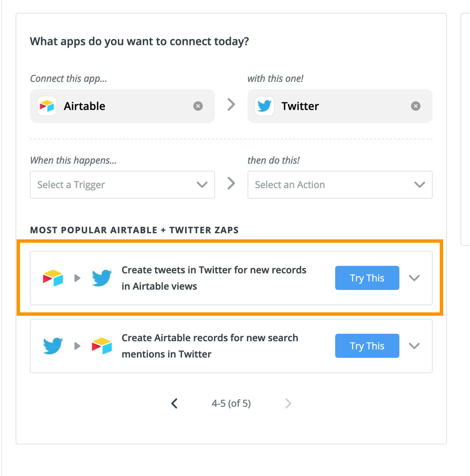Click the arrow between Airtable and Twitter fields
Image resolution: width=470 pixels, height=476 pixels.
[x=231, y=105]
